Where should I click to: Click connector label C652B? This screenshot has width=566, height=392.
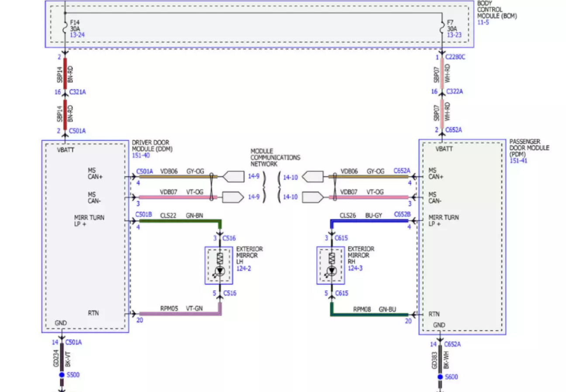[402, 213]
